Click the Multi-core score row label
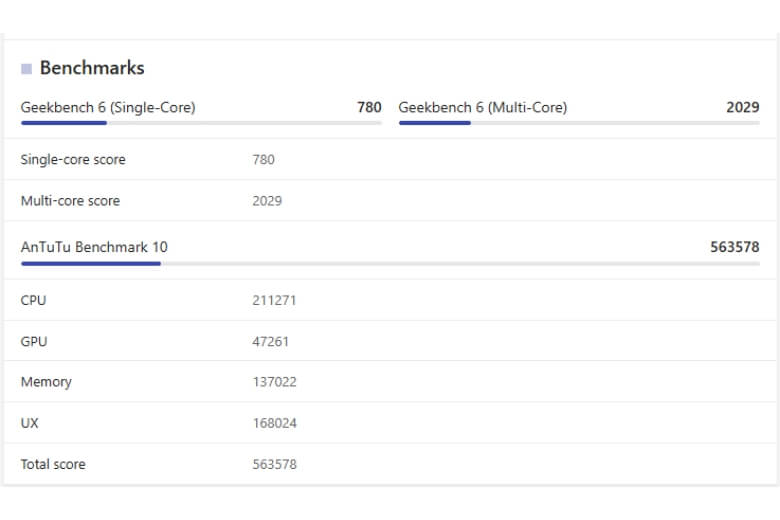The image size is (780, 520). tap(70, 201)
